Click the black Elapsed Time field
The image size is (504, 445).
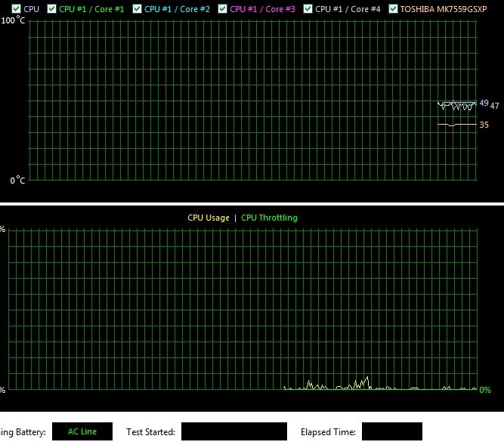(392, 431)
